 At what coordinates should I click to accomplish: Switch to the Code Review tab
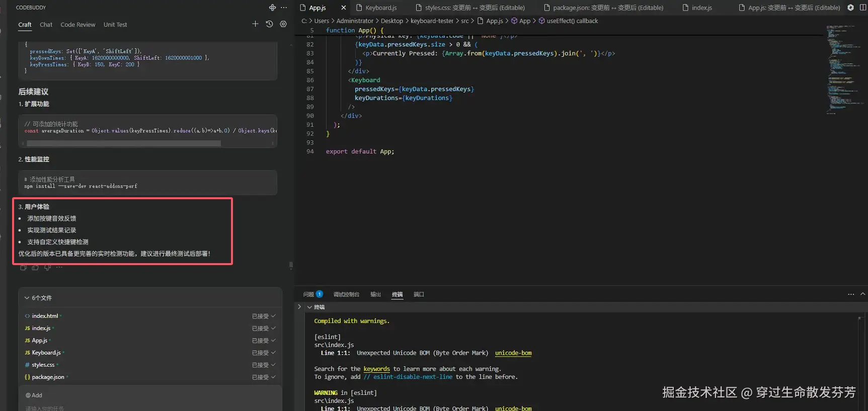pos(78,25)
